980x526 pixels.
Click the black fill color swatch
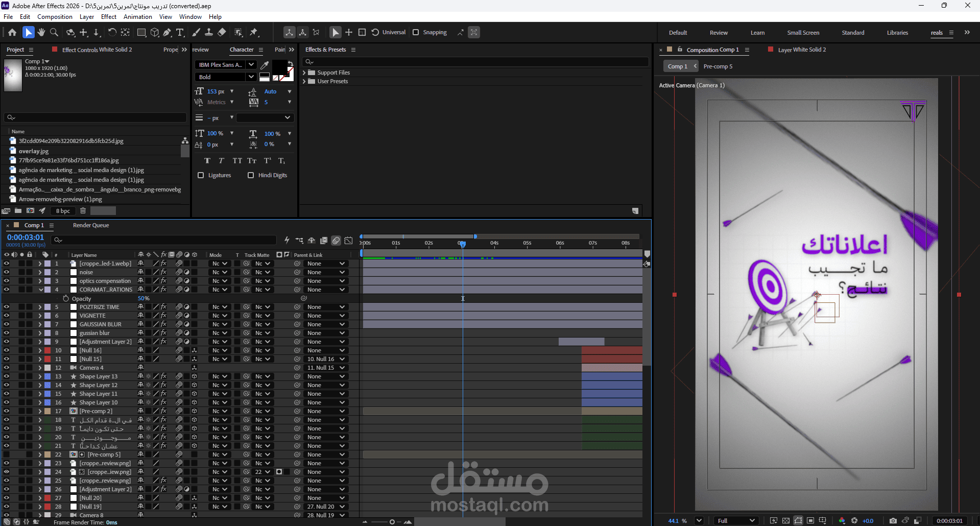279,67
